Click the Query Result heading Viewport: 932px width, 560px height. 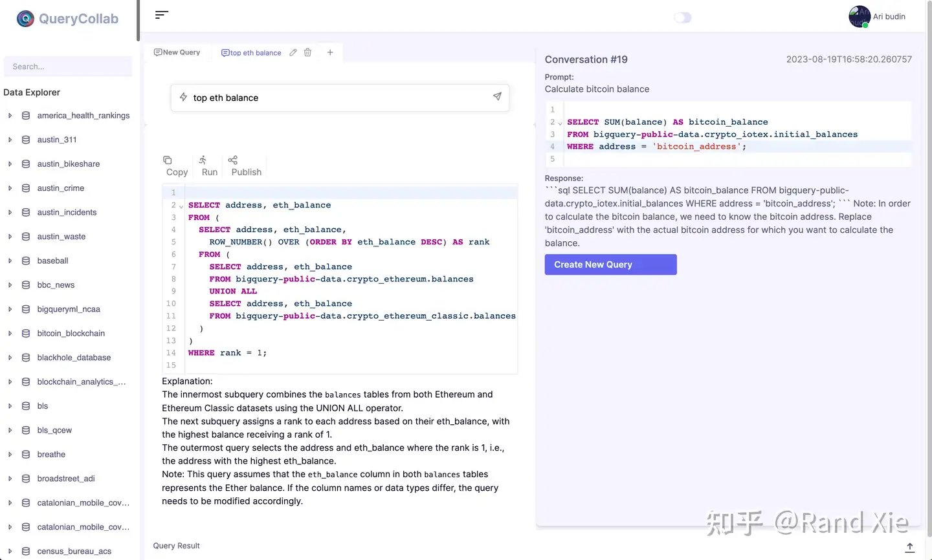pyautogui.click(x=176, y=546)
